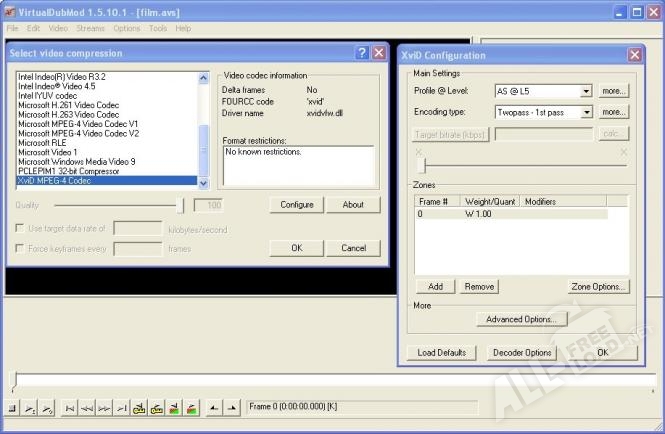Image resolution: width=665 pixels, height=434 pixels.
Task: Click the Zone Options button
Action: click(x=599, y=286)
